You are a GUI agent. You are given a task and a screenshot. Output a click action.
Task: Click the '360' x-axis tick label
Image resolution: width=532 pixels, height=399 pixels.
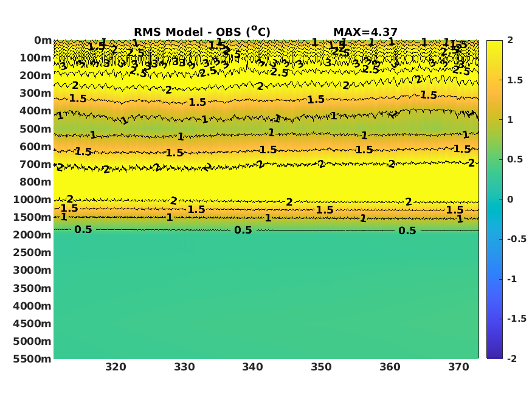click(390, 367)
